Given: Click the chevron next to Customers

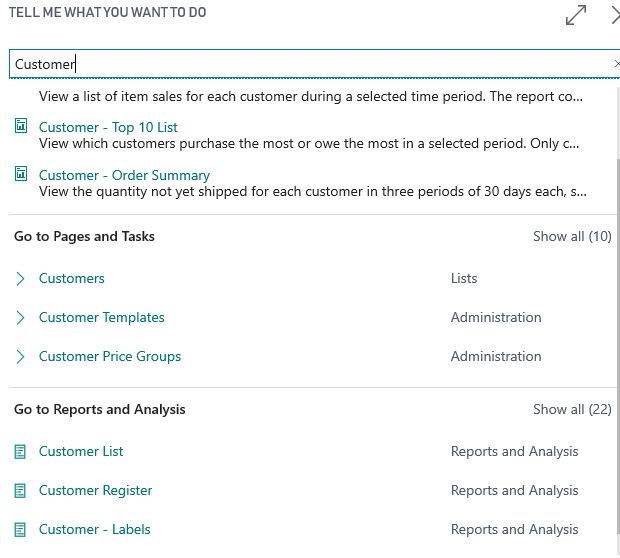Looking at the screenshot, I should (x=20, y=279).
